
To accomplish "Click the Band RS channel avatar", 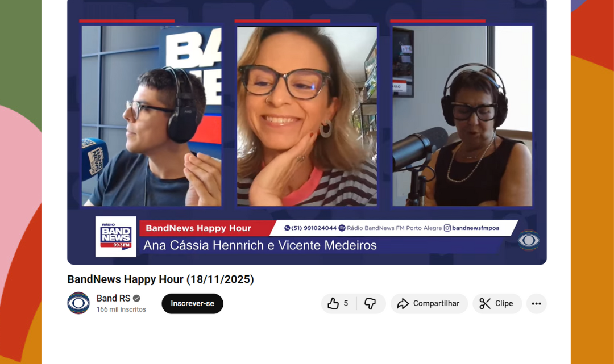I will click(x=78, y=303).
